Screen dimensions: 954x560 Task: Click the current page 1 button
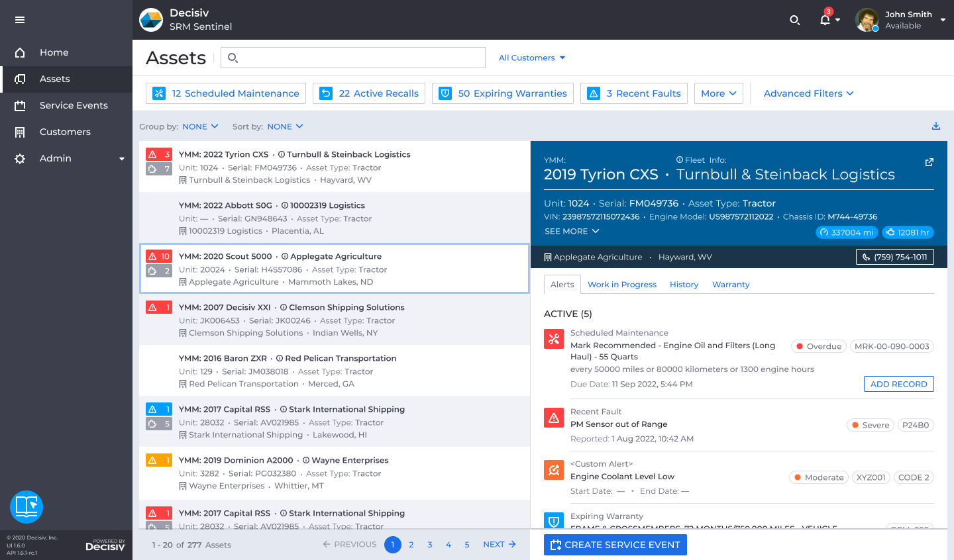[x=393, y=545]
